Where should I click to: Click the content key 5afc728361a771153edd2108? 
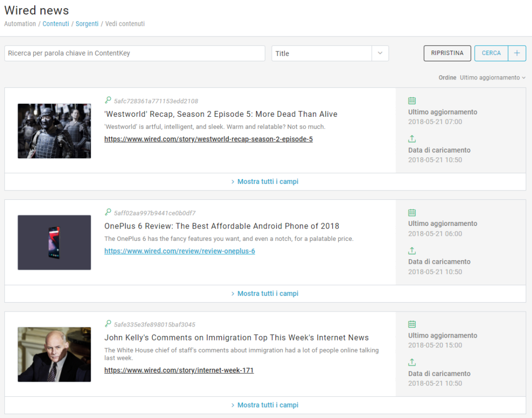(x=156, y=101)
